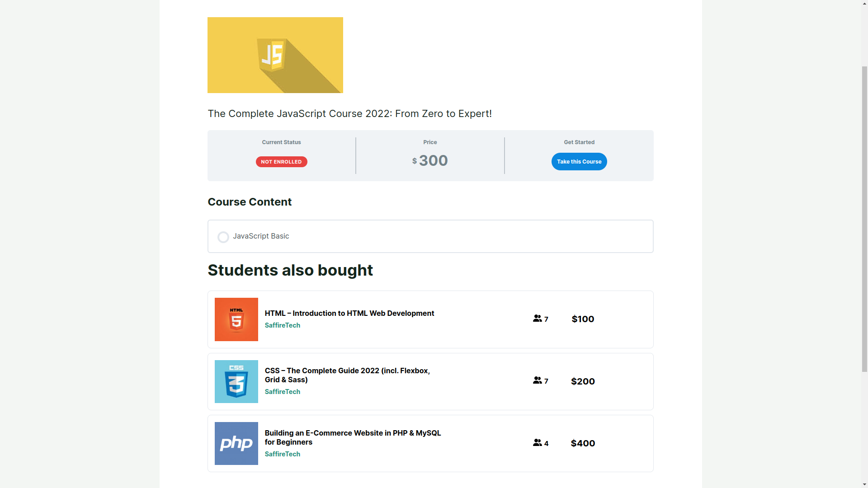The image size is (868, 488).
Task: Click the Take this Course button
Action: click(x=579, y=161)
